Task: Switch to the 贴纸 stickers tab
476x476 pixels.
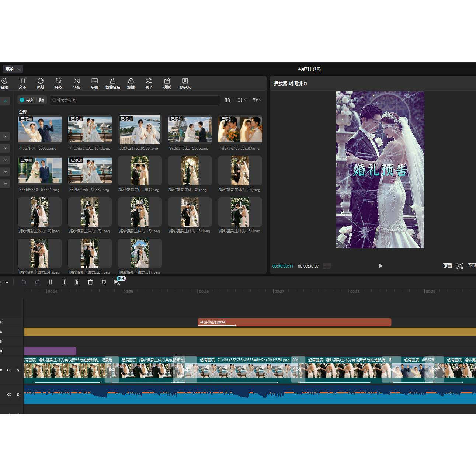Action: point(41,83)
